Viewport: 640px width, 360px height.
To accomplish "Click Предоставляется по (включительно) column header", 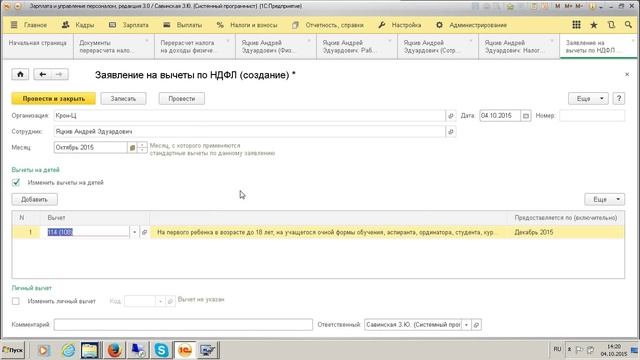I will pyautogui.click(x=566, y=218).
